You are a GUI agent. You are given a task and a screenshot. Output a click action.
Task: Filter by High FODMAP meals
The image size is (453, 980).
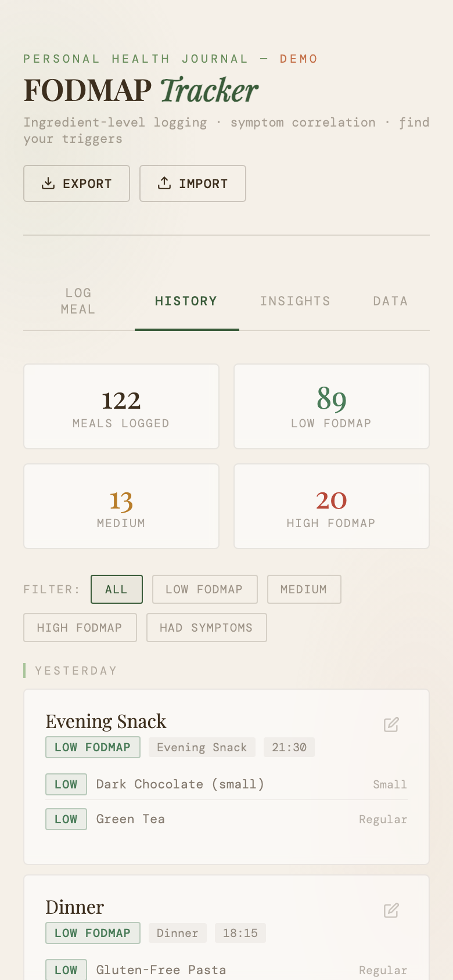pyautogui.click(x=80, y=628)
